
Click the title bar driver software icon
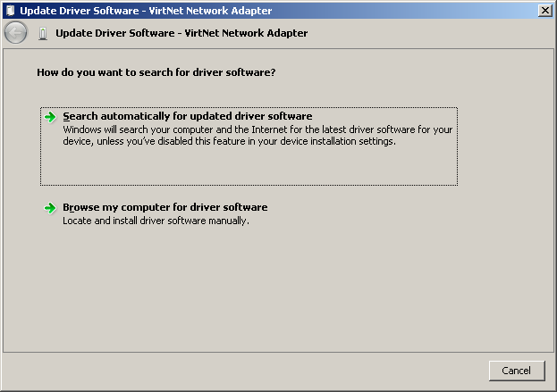tap(11, 11)
